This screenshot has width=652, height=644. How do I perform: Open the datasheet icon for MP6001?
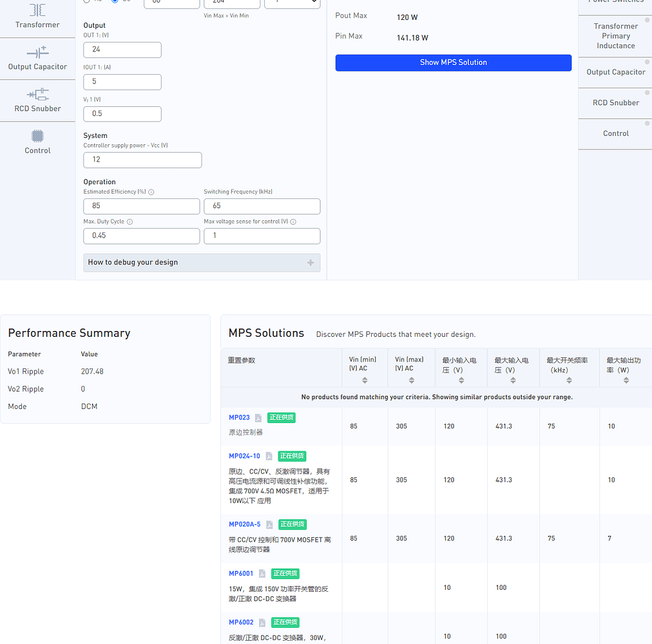pos(263,573)
